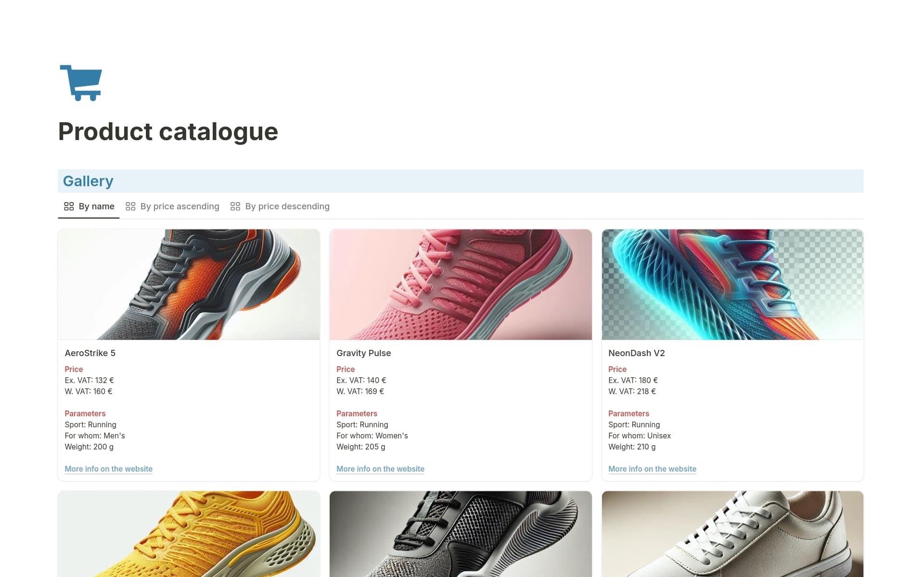Open More info for AeroStrike 5

click(x=108, y=469)
